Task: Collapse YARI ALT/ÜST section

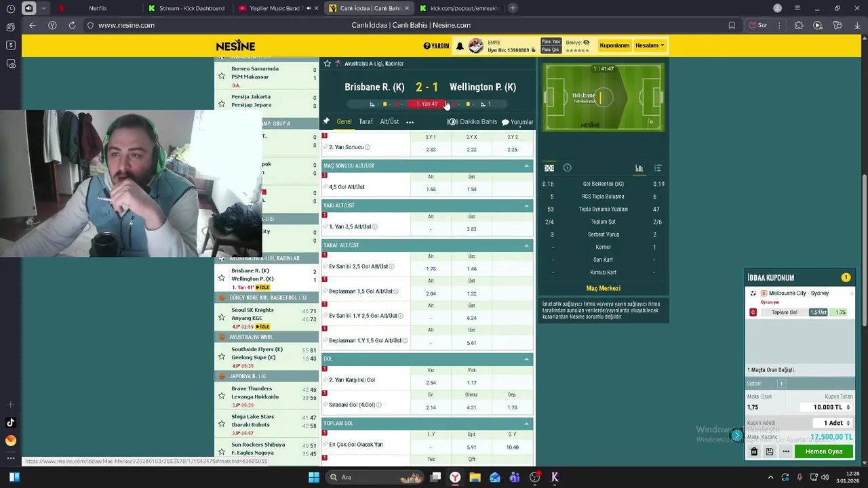Action: coord(526,205)
